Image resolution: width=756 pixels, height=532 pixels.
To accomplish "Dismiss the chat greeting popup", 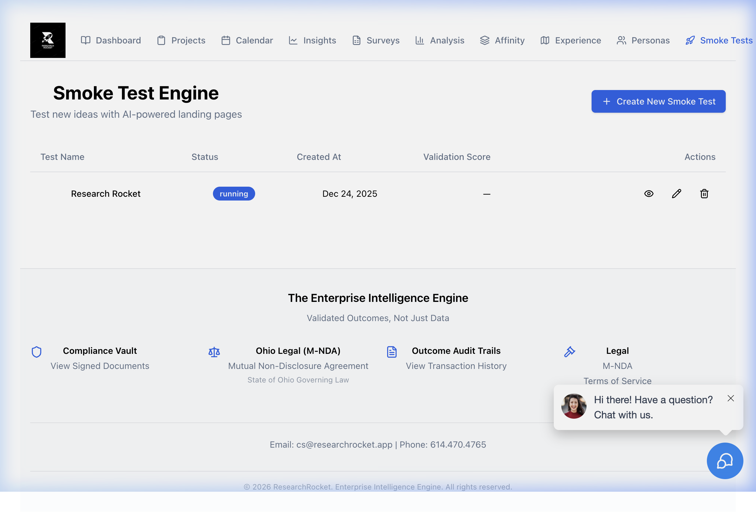I will [x=731, y=399].
